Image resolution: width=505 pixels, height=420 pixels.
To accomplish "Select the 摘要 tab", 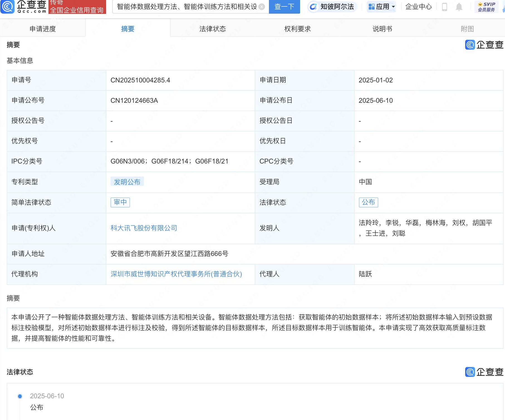I will pos(128,29).
